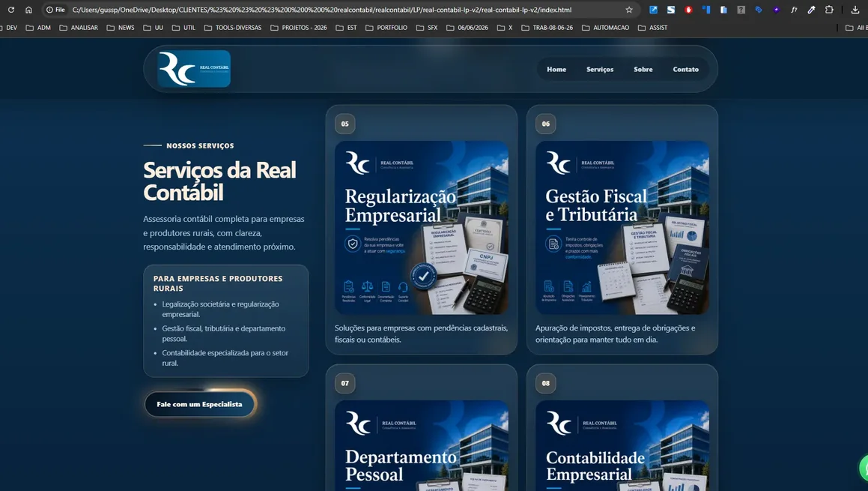Open the ADM bookmarks folder
The height and width of the screenshot is (491, 868).
pyautogui.click(x=38, y=28)
